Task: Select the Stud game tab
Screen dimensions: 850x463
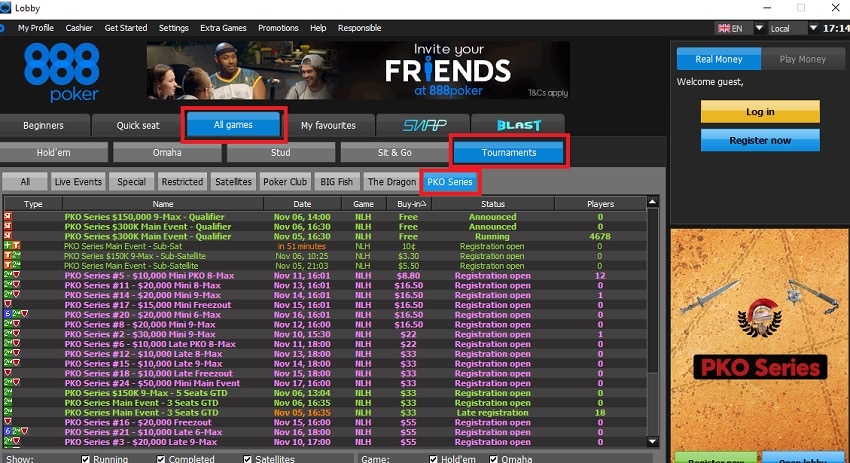Action: click(x=281, y=152)
